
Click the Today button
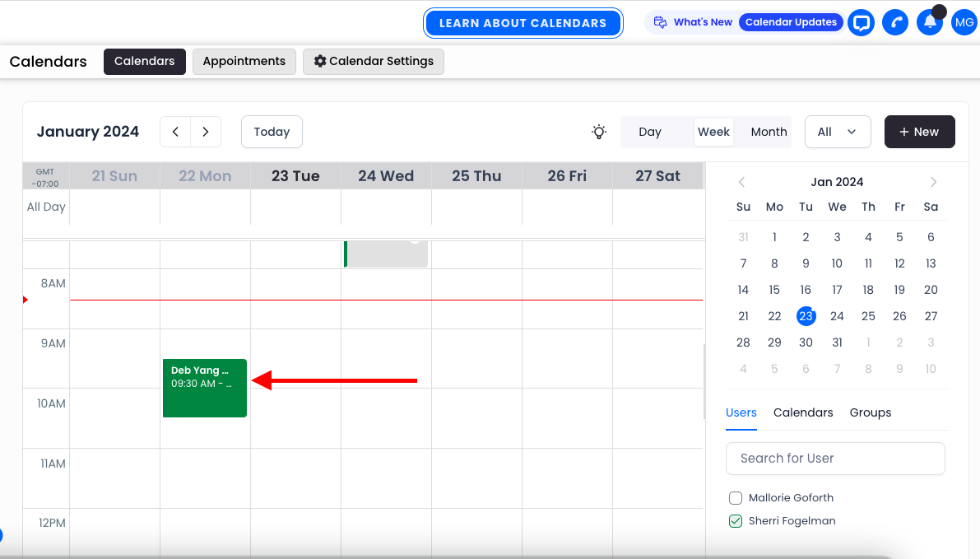tap(272, 132)
